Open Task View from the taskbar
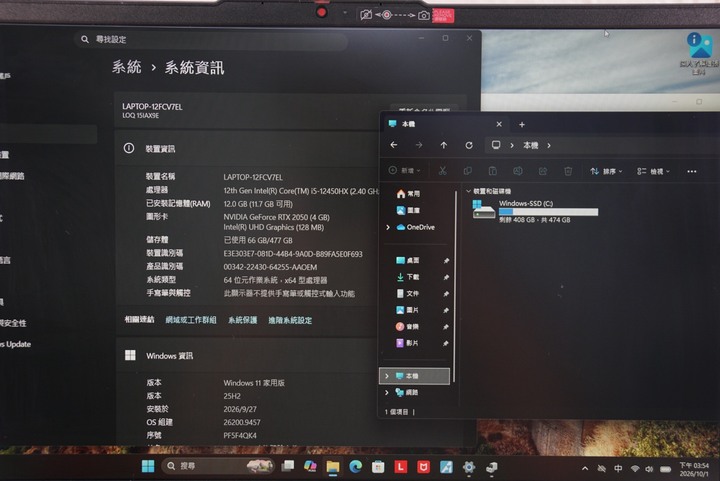The height and width of the screenshot is (481, 720). click(288, 466)
